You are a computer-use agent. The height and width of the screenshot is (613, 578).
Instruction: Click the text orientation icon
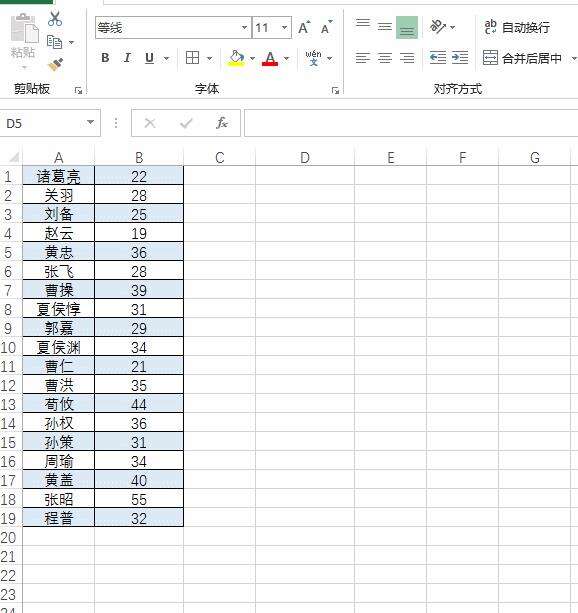438,27
